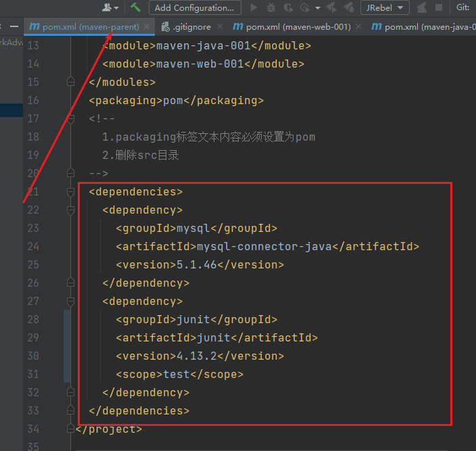Switch to the .gitignore tab
The image size is (476, 451).
coord(192,27)
